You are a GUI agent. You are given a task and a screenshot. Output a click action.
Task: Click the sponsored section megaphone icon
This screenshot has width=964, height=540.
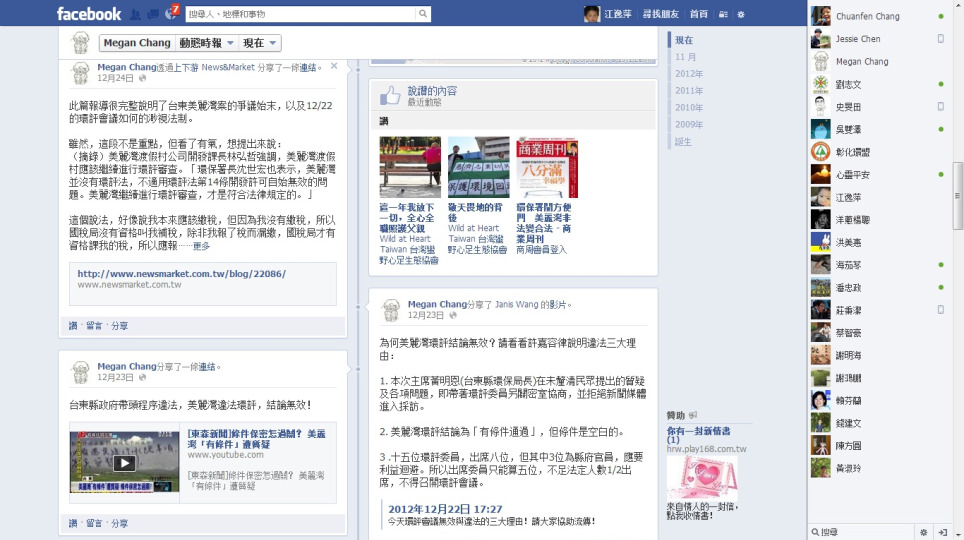point(693,415)
